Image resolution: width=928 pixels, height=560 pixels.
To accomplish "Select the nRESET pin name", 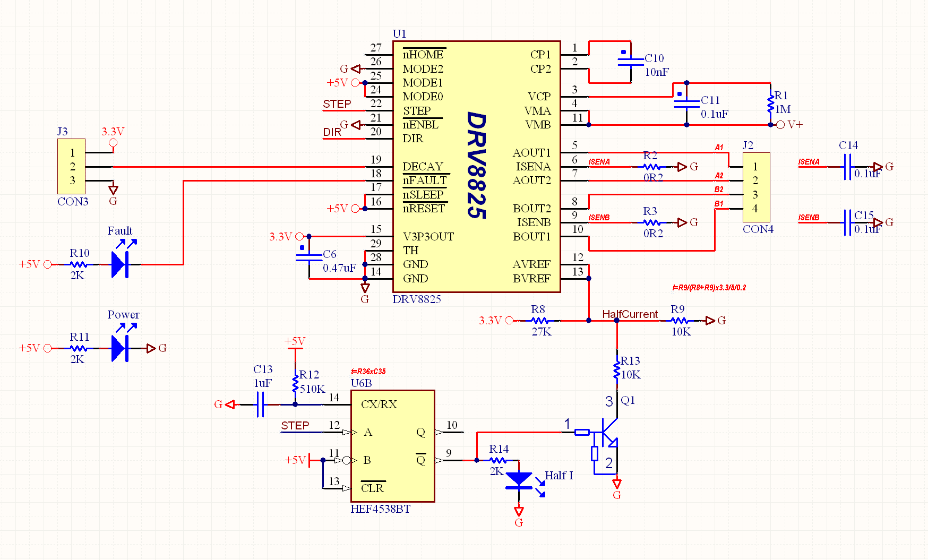I will point(424,209).
